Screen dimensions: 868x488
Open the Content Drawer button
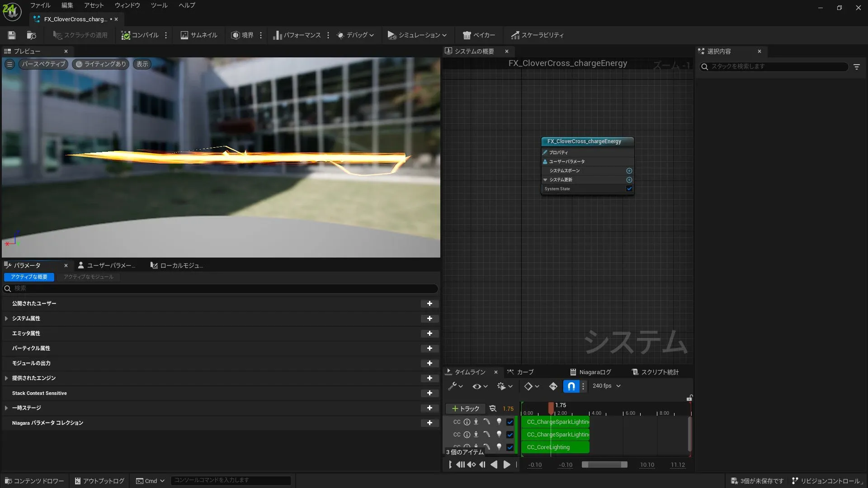(x=34, y=481)
